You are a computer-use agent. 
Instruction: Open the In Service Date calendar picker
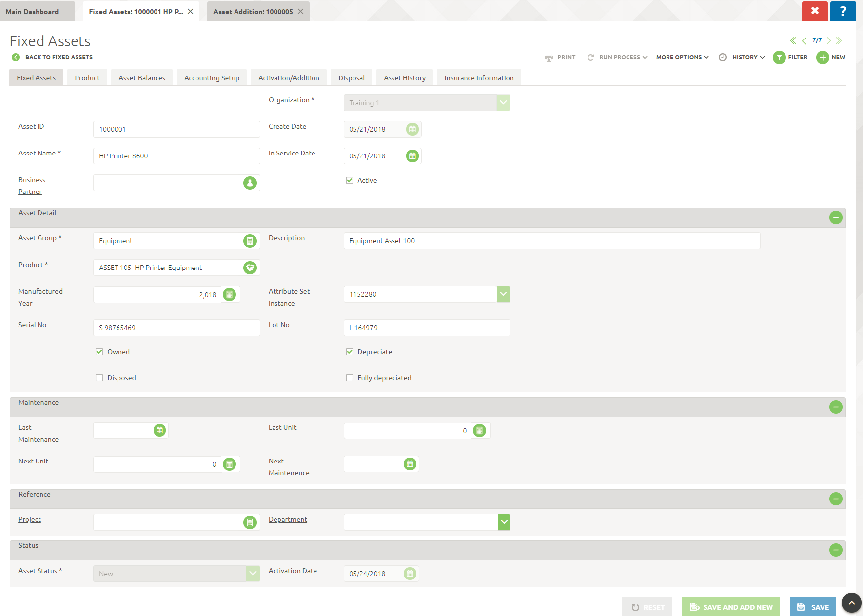[x=412, y=156]
